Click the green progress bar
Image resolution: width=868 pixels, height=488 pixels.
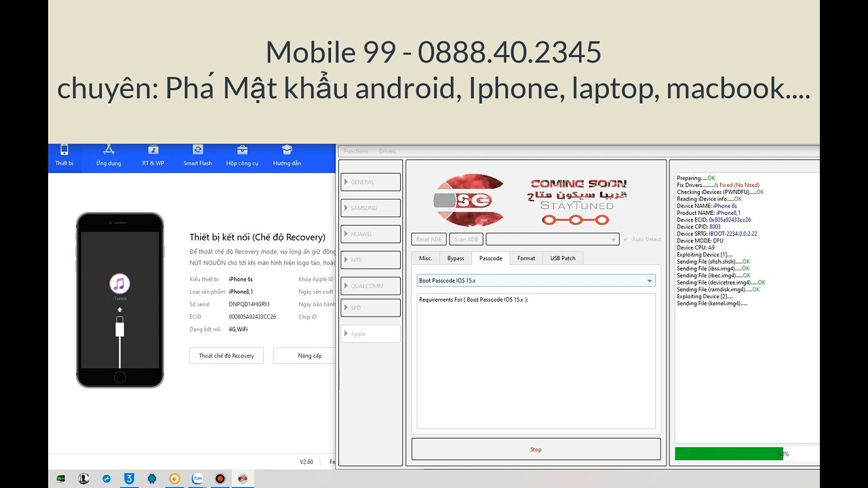point(729,454)
